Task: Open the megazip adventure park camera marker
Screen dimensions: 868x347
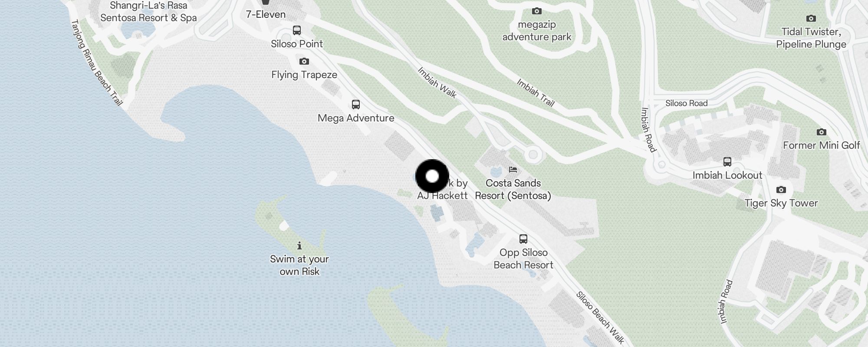Action: pos(537,11)
